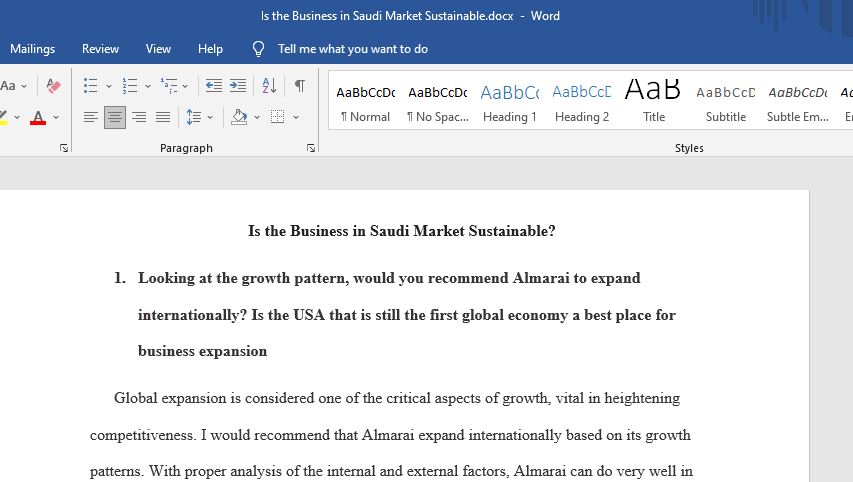
Task: Open the Multilevel List button
Action: click(169, 86)
